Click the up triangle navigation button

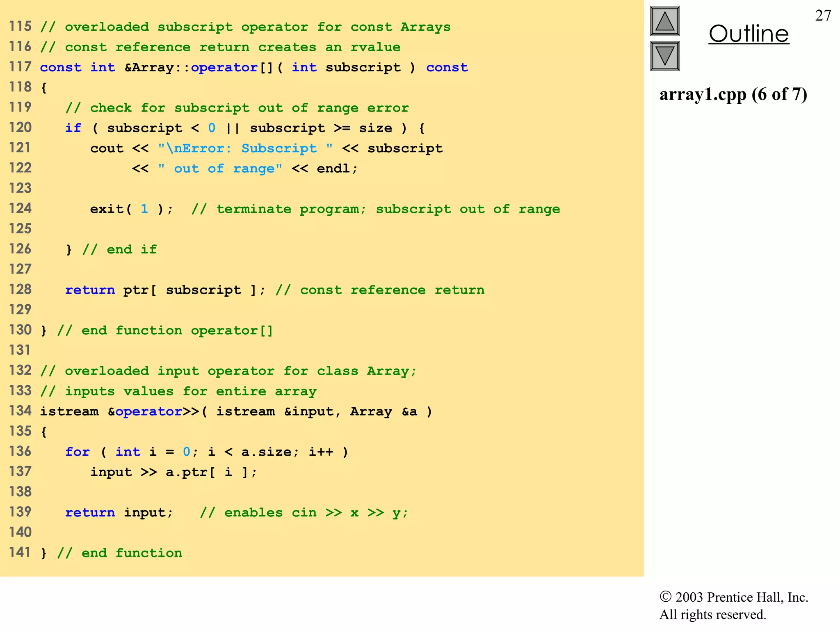pos(664,21)
